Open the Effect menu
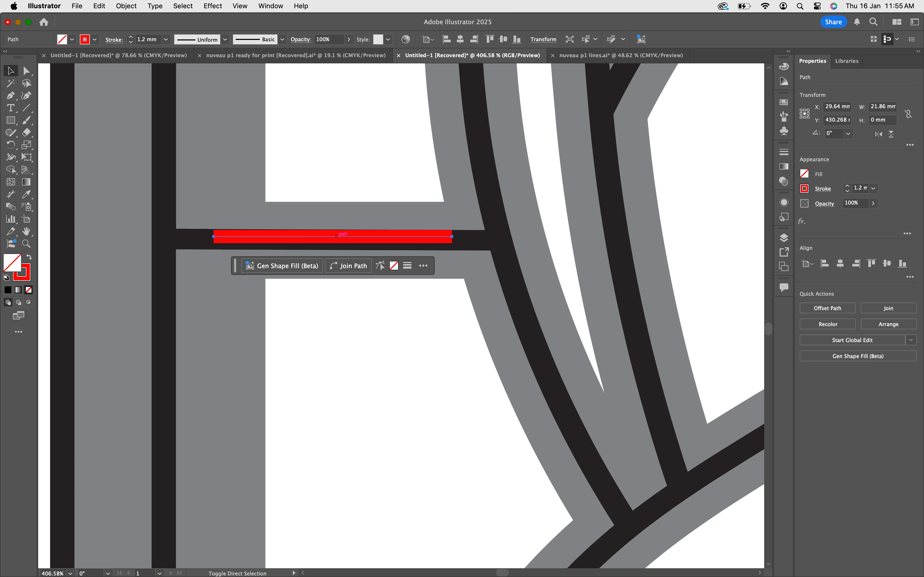The height and width of the screenshot is (577, 924). pyautogui.click(x=212, y=6)
